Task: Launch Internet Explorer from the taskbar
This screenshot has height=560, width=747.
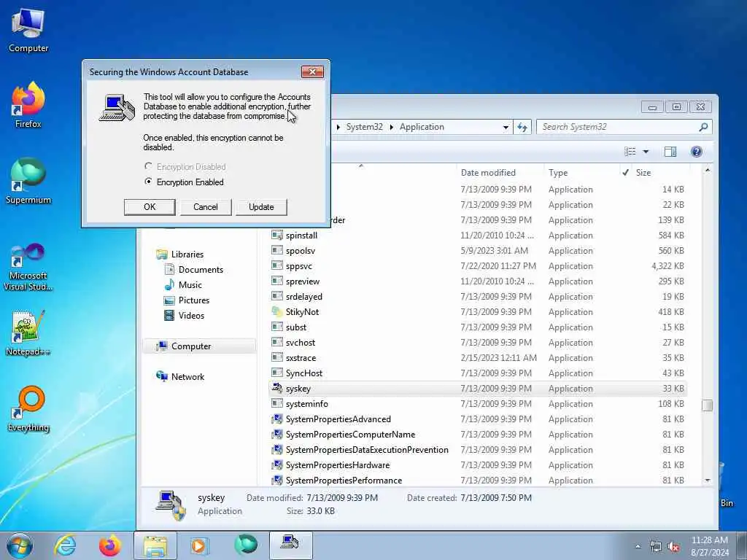Action: (x=65, y=545)
